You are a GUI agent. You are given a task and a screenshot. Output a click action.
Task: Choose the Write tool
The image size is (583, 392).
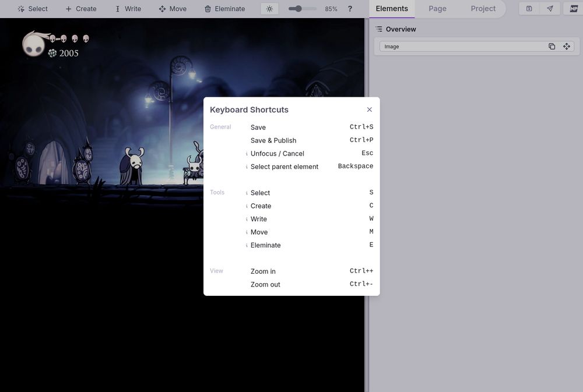pos(128,9)
